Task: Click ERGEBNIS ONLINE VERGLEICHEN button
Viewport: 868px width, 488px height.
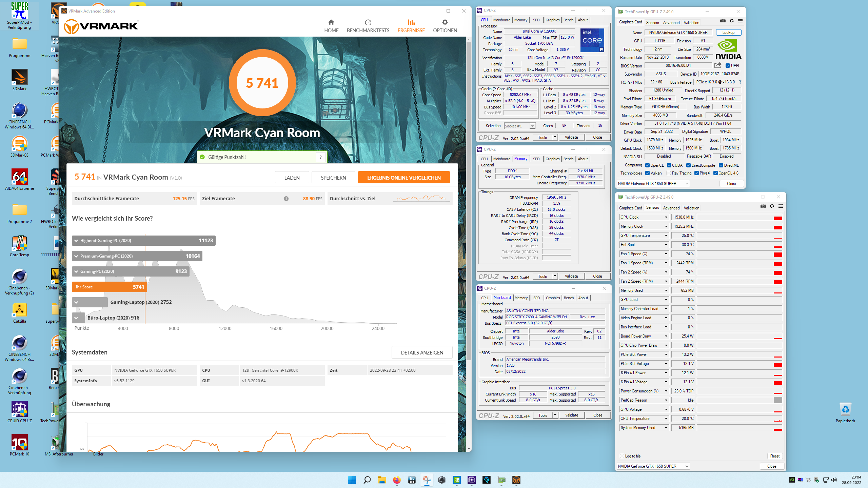Action: pos(404,178)
